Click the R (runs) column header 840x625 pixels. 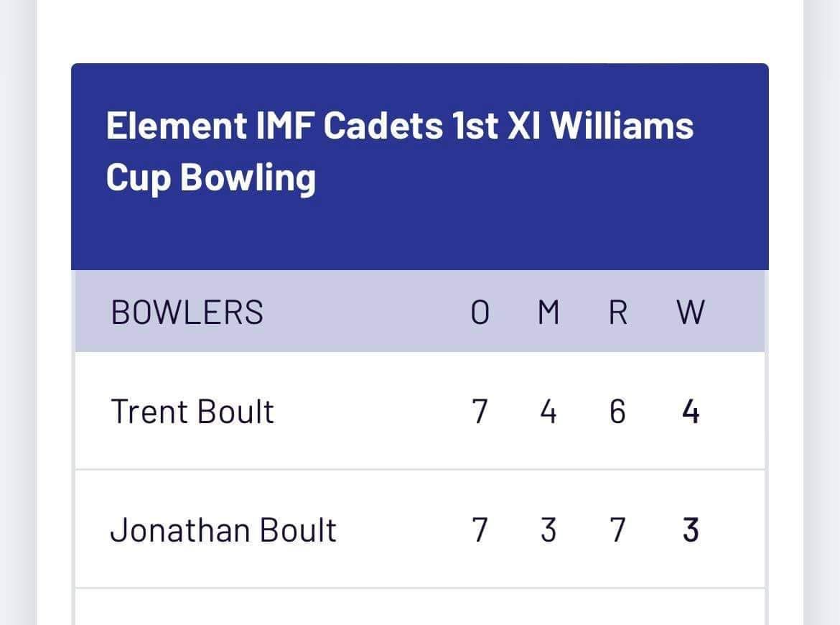coord(617,312)
